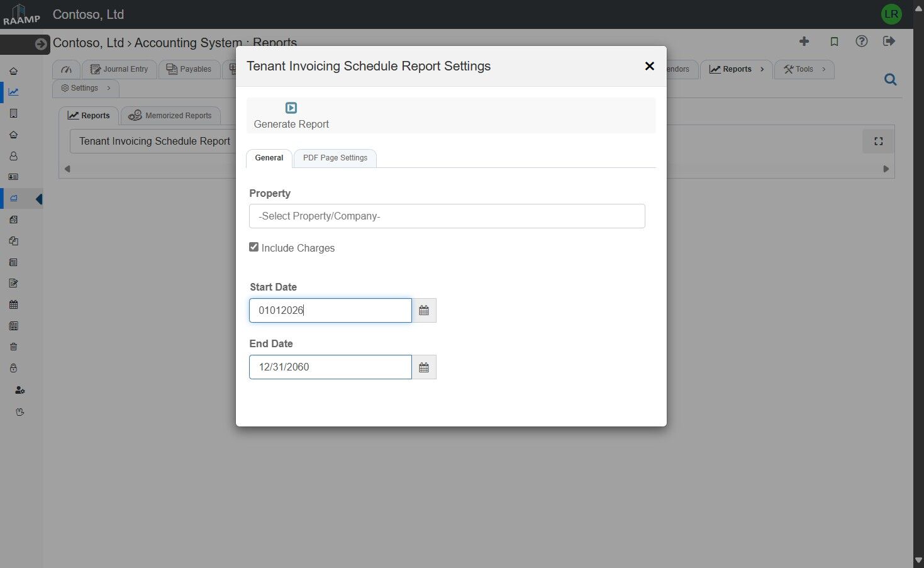The height and width of the screenshot is (568, 924).
Task: Click the blue search magnifier icon
Action: pos(890,80)
